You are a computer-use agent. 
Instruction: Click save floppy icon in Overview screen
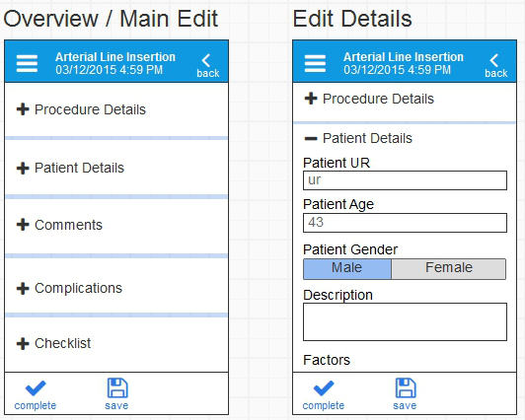pyautogui.click(x=117, y=387)
